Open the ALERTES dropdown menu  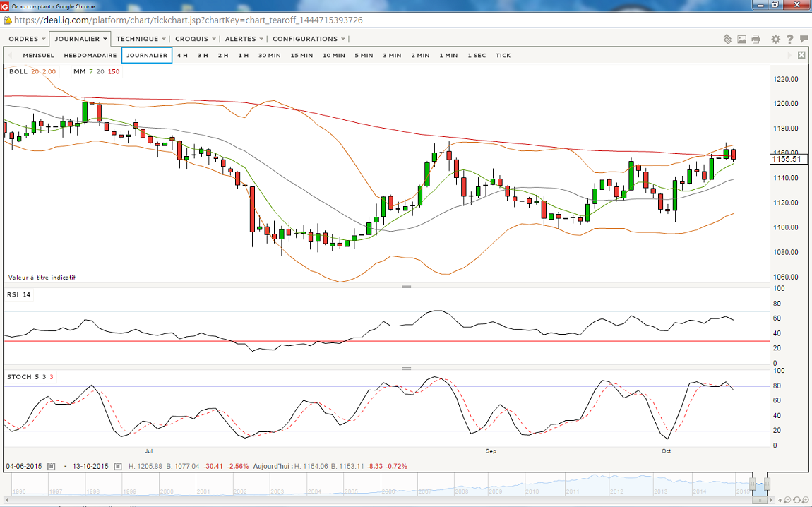244,39
